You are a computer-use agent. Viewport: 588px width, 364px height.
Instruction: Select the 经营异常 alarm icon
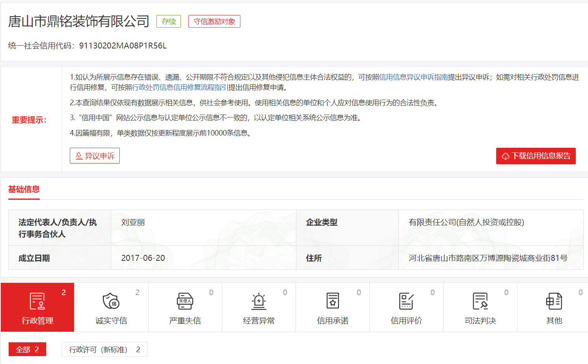pos(259,301)
